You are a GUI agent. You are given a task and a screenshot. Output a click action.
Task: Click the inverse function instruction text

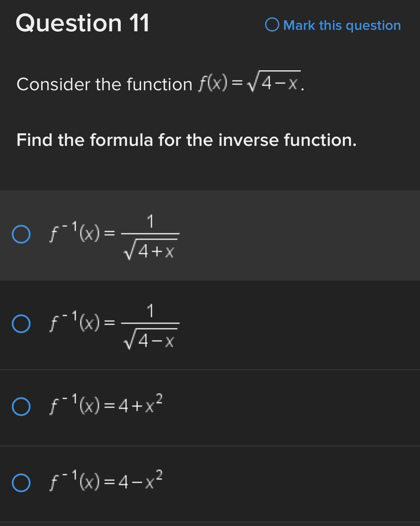tap(187, 140)
